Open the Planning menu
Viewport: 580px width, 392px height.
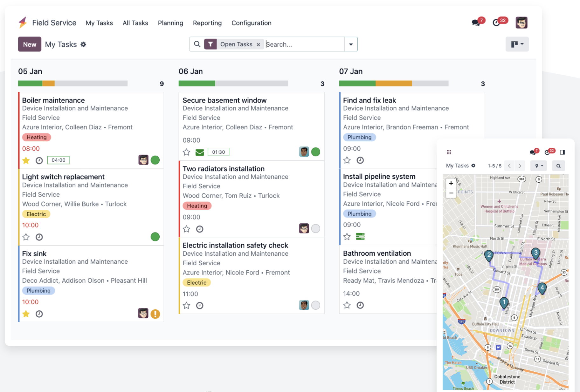pyautogui.click(x=170, y=23)
